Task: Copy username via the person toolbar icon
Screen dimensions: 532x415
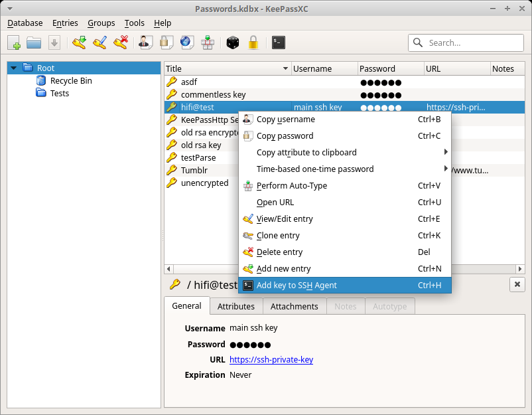Action: 144,42
